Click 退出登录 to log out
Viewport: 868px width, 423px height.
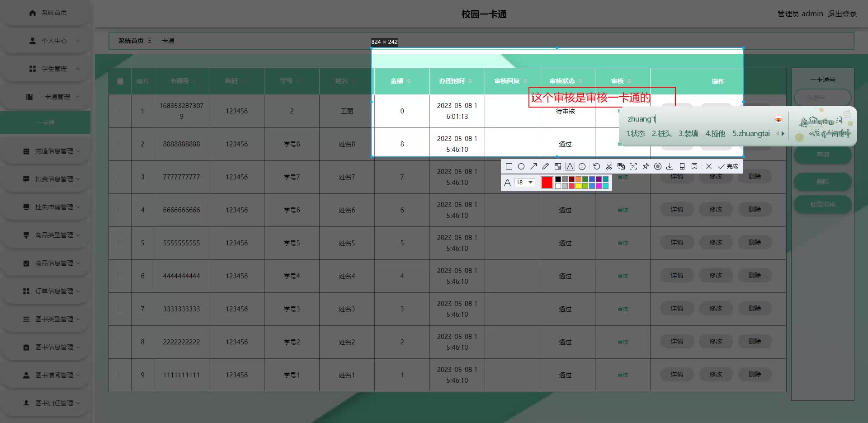(x=842, y=14)
